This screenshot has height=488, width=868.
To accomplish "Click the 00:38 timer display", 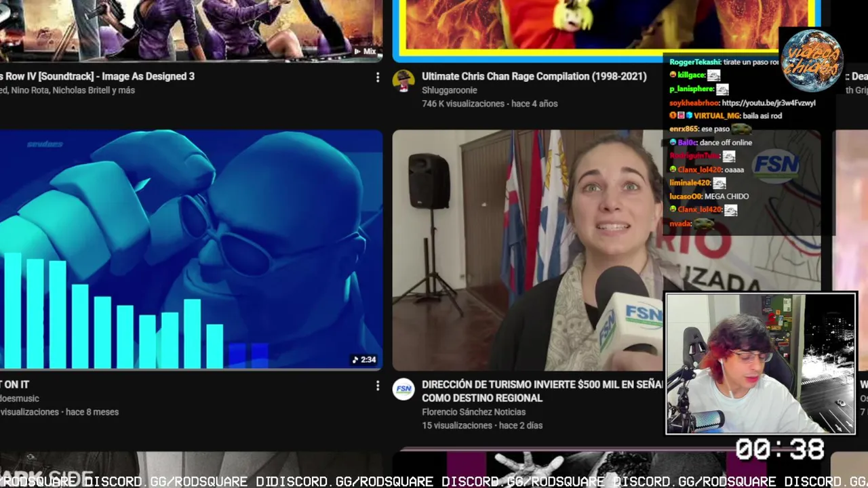I will pos(780,449).
